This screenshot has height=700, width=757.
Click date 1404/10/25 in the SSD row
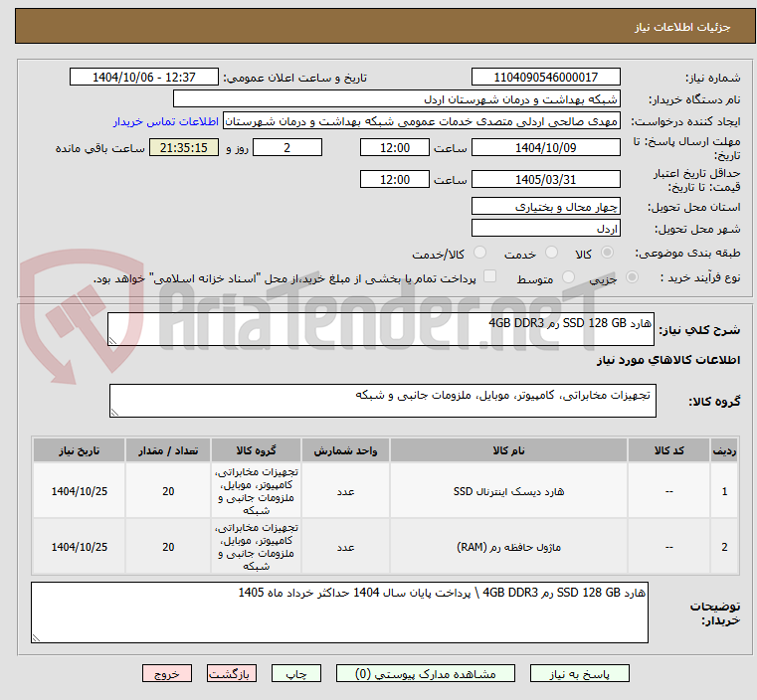pos(80,491)
